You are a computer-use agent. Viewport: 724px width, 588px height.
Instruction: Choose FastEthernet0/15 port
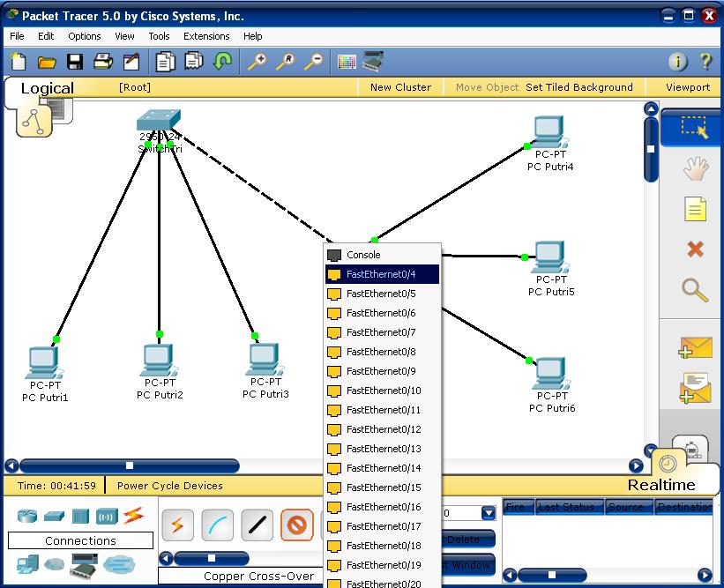(383, 488)
